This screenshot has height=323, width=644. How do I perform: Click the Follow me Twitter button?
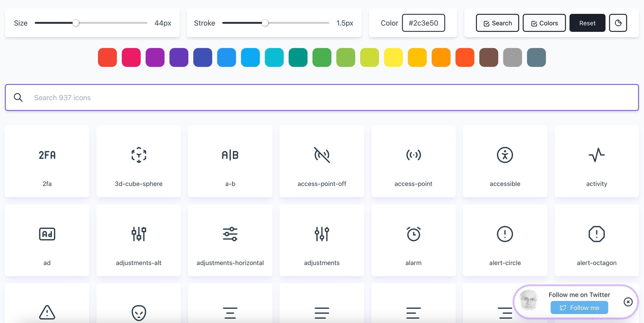pyautogui.click(x=579, y=308)
